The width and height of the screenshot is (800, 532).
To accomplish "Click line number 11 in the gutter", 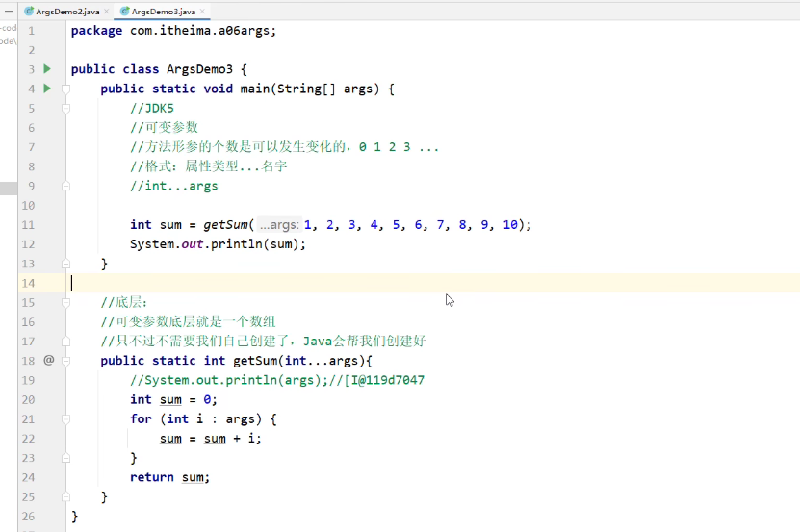I will click(x=28, y=225).
